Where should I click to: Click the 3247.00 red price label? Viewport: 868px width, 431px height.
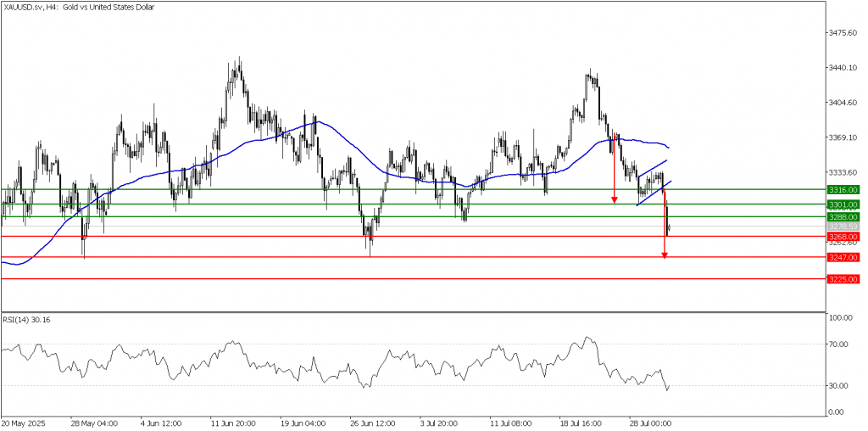coord(843,256)
